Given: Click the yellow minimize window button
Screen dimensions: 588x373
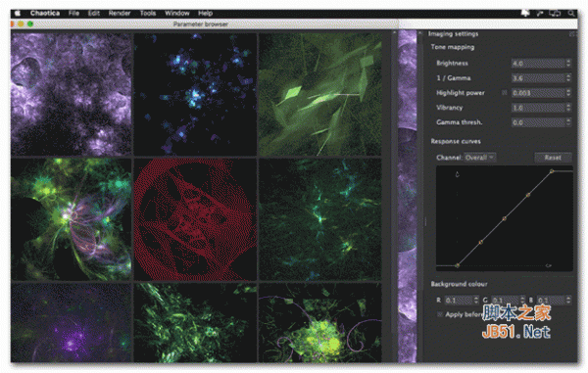Looking at the screenshot, I should [x=21, y=23].
